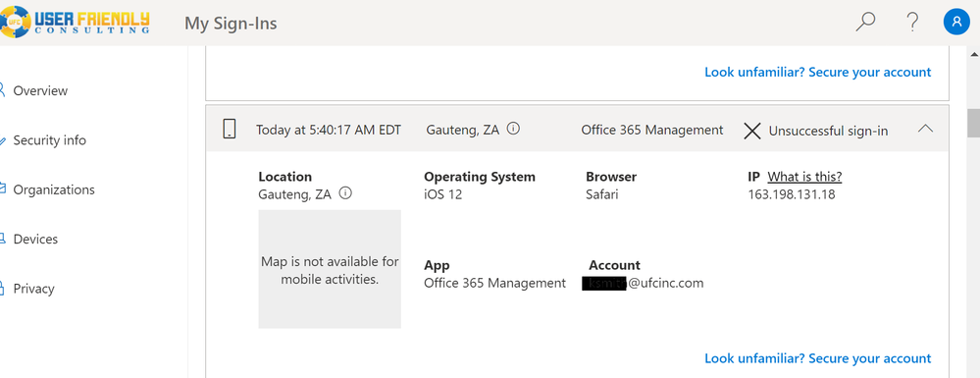
Task: Click the Organizations icon in sidebar
Action: [x=3, y=189]
